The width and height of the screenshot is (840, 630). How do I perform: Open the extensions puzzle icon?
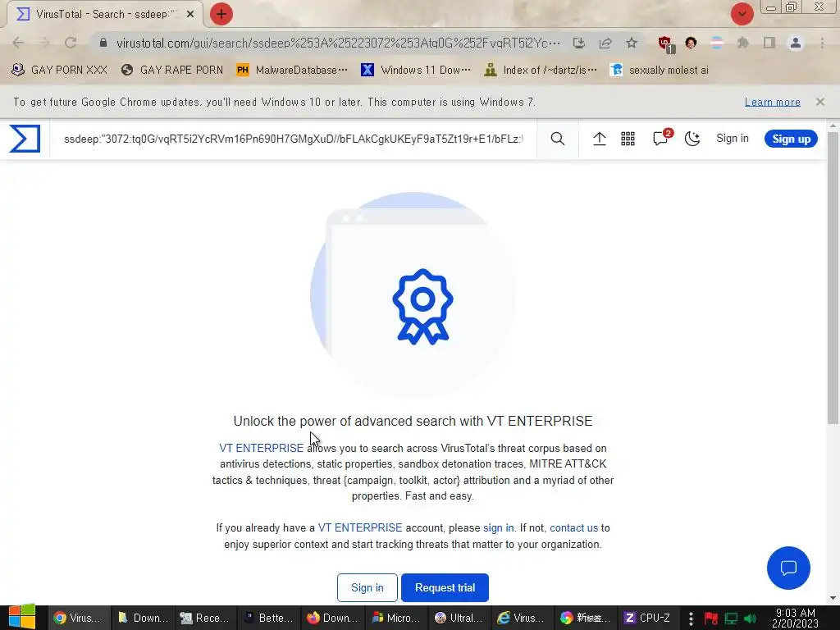tap(742, 43)
